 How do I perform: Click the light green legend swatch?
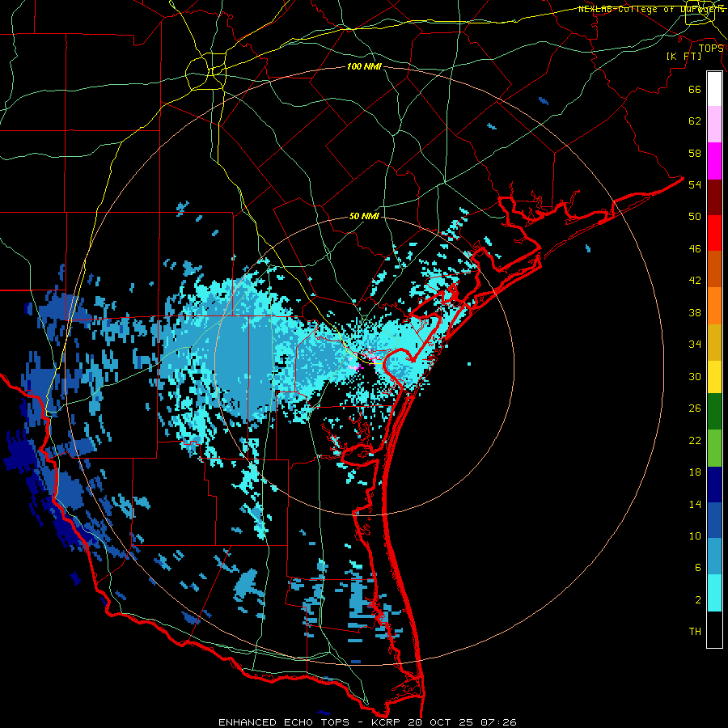pos(714,447)
